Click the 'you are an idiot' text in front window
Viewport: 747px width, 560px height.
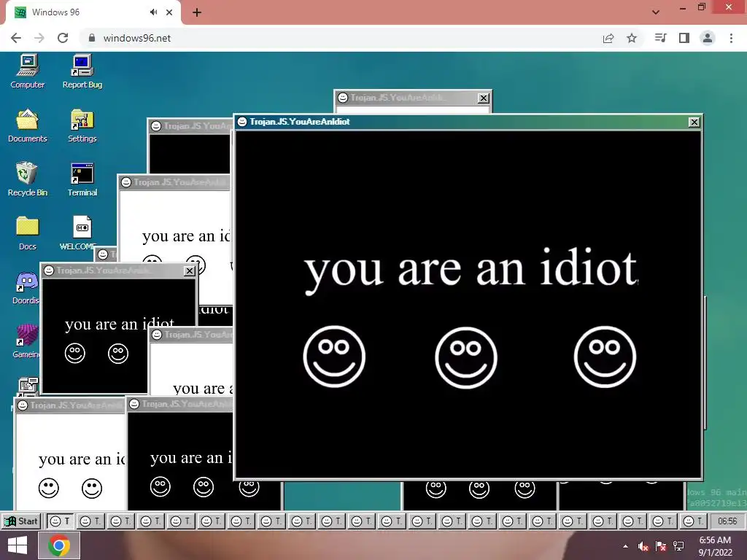point(471,270)
